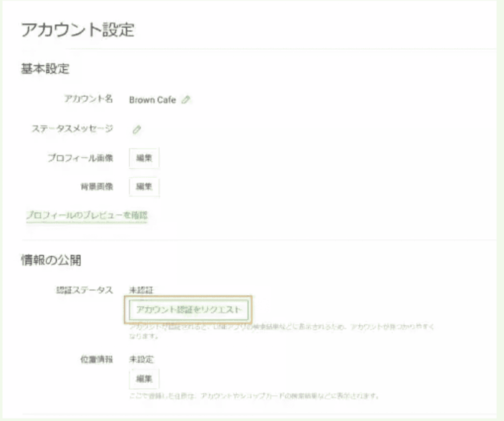Click the 位置情報 field label
This screenshot has width=504, height=421.
coord(96,359)
